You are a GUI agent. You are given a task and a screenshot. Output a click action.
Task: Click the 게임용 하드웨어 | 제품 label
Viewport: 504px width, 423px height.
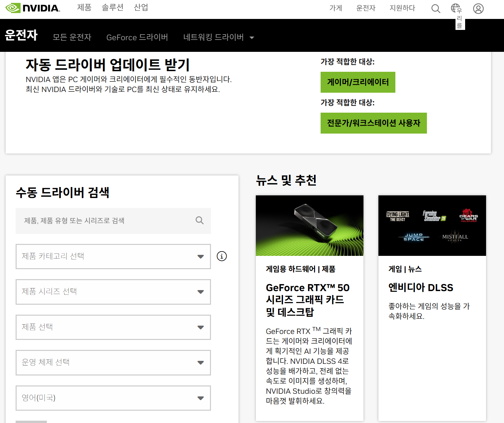(301, 269)
